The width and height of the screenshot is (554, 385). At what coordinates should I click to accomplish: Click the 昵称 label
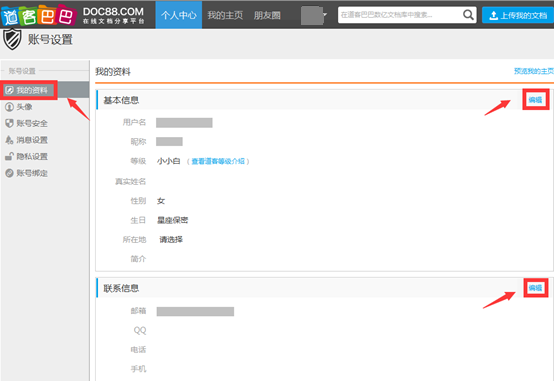(138, 142)
